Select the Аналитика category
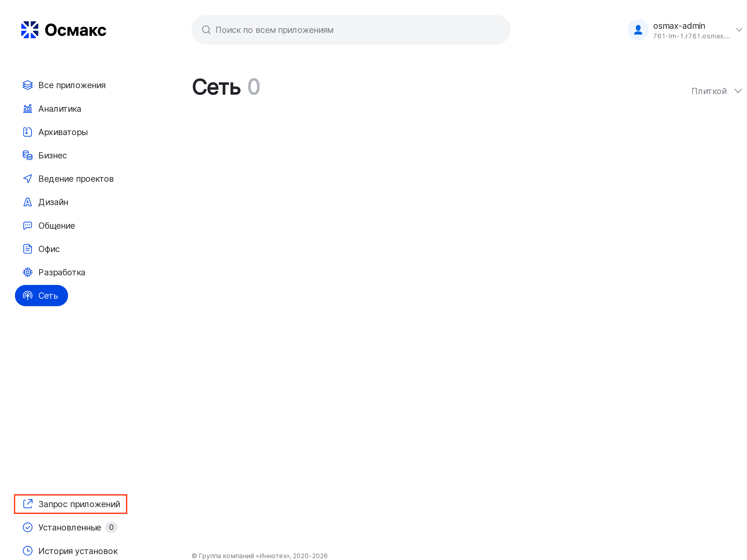 click(x=52, y=109)
